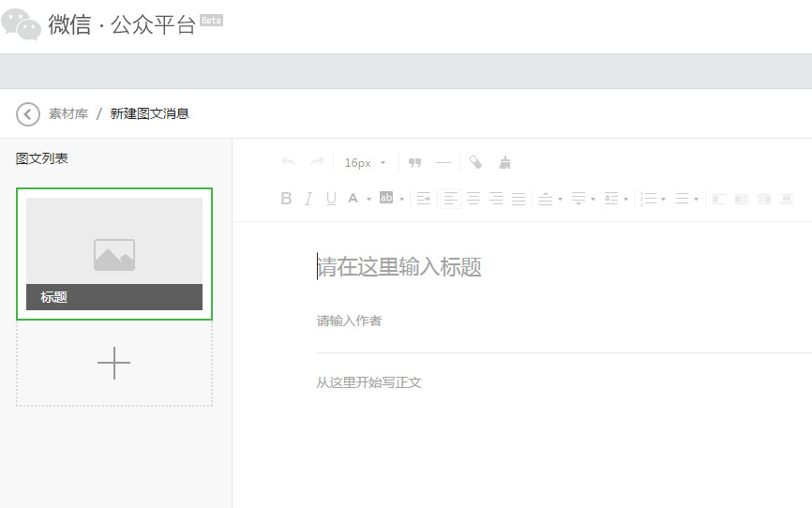Click the WeChat logo icon
Image resolution: width=812 pixels, height=508 pixels.
click(x=22, y=24)
